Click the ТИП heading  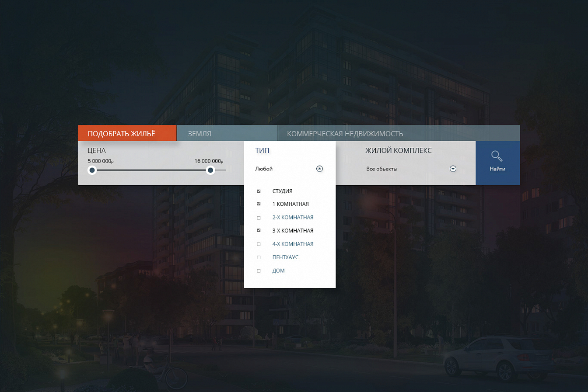pos(262,150)
